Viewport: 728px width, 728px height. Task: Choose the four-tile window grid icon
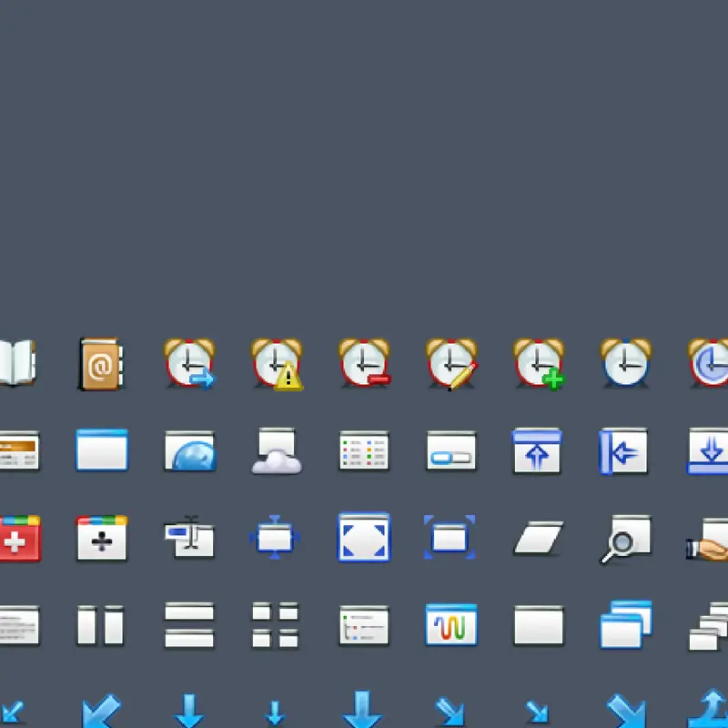[x=276, y=625]
